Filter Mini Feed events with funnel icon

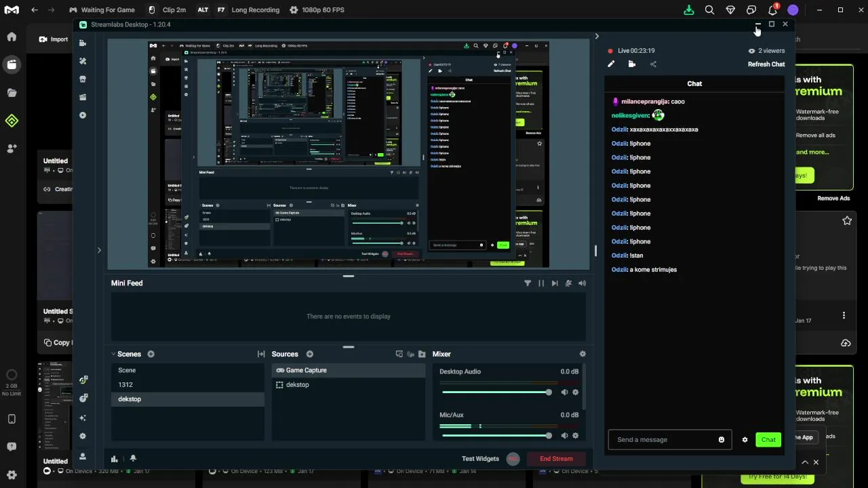[528, 283]
